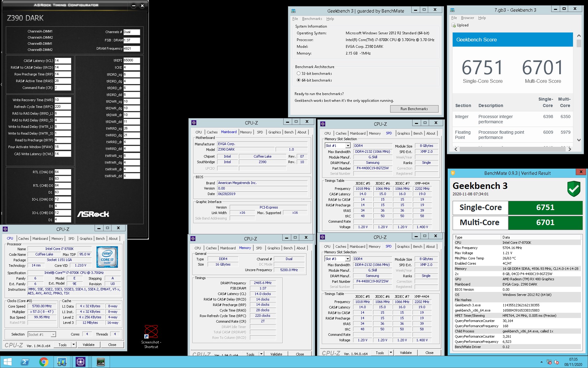Click the Refresh Cycle Time (tRFC) field
588x368 pixels.
63,107
